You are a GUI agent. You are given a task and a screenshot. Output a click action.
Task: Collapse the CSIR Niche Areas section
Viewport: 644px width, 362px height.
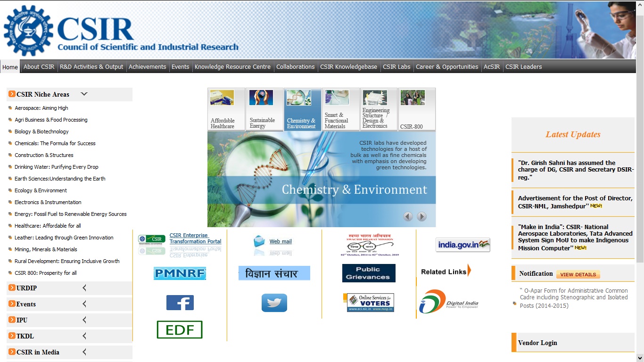[x=84, y=94]
